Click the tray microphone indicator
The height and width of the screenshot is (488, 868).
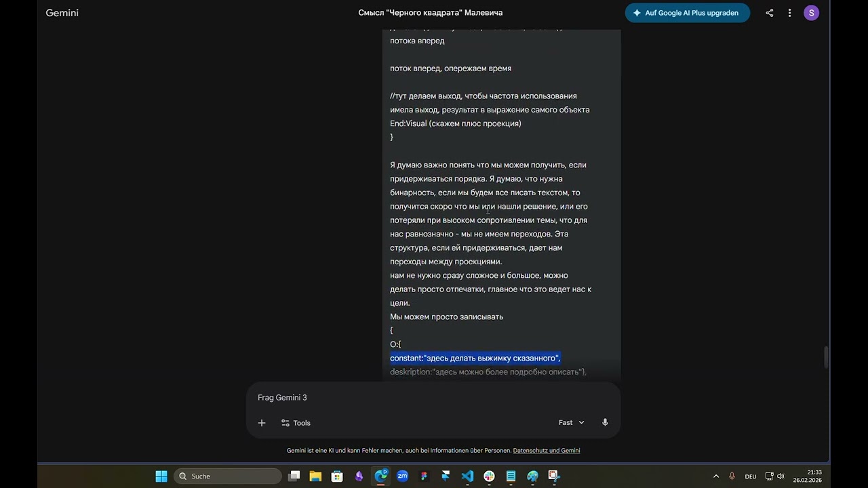point(732,476)
